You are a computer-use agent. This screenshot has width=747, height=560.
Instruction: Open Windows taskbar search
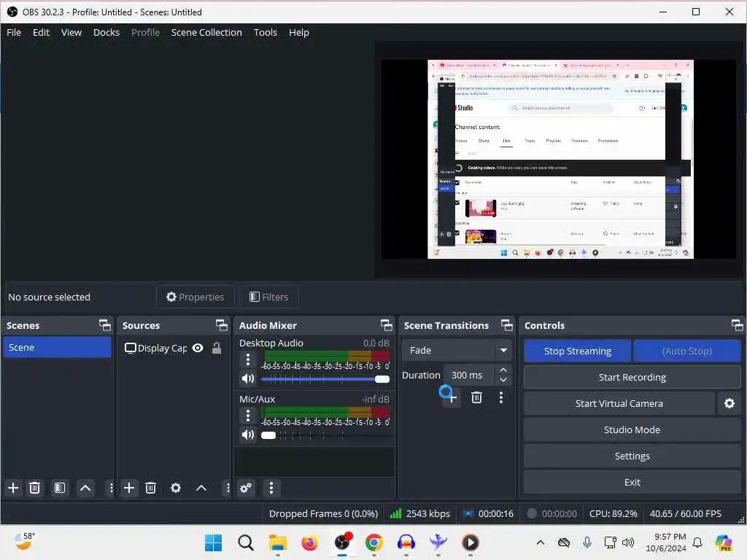(x=246, y=542)
